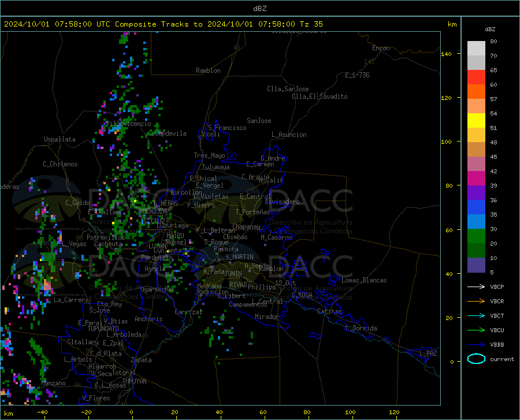Screen dimensions: 520x420
Task: Click the L_Asuncion location label
Action: pyautogui.click(x=289, y=135)
